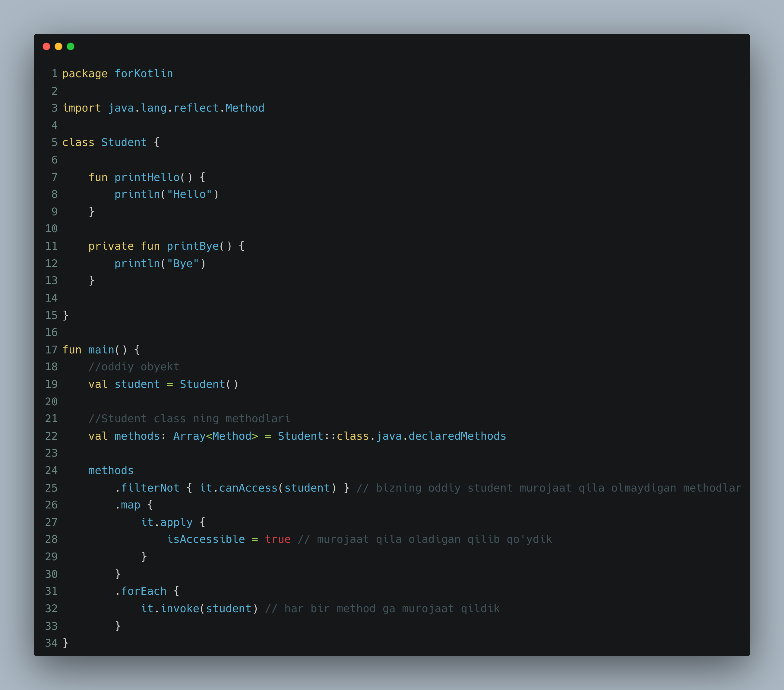Image resolution: width=784 pixels, height=690 pixels.
Task: Click comment 'bizning oddiy student murojaat qila olmaydigan methodlar'
Action: (x=558, y=488)
